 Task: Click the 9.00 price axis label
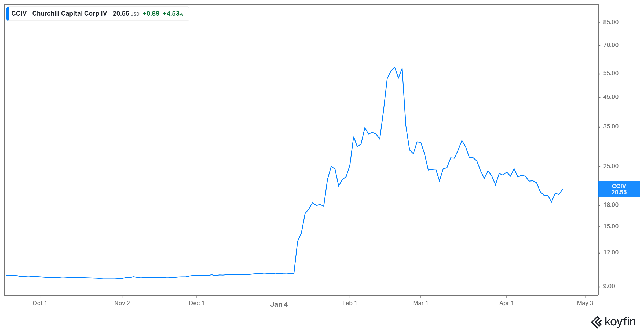tap(609, 286)
